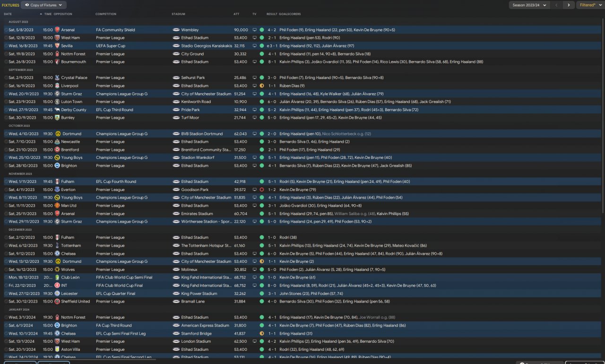Click the Sevilla club badge
Viewport: 605px width, 364px height.
coord(57,46)
